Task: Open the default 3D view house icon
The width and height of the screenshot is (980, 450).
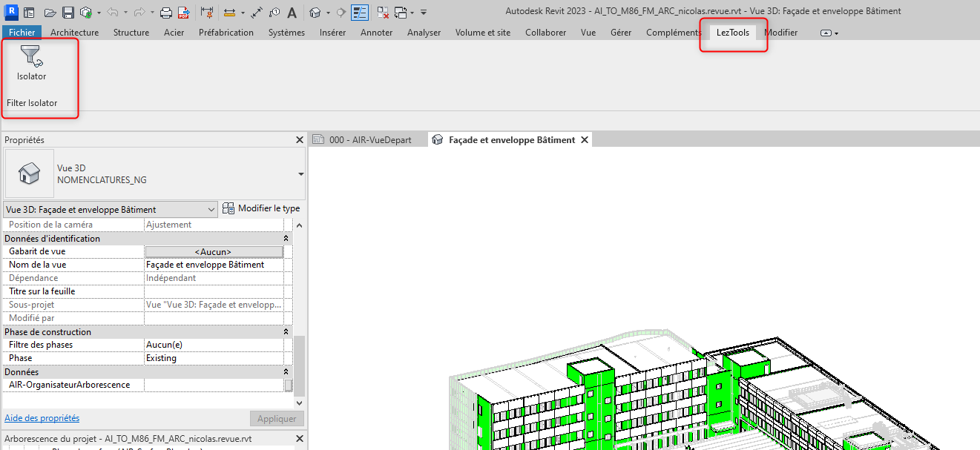Action: [315, 13]
